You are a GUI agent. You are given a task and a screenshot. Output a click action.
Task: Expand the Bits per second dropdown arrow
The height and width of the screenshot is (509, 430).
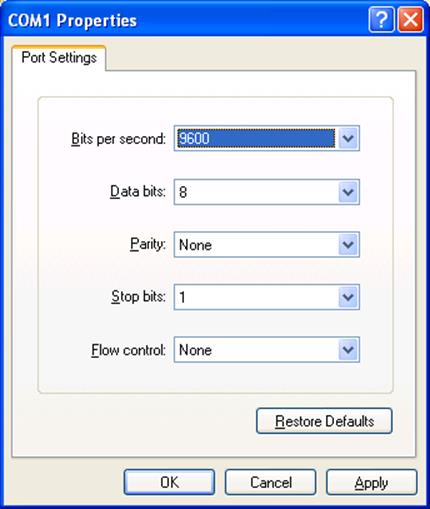point(348,138)
